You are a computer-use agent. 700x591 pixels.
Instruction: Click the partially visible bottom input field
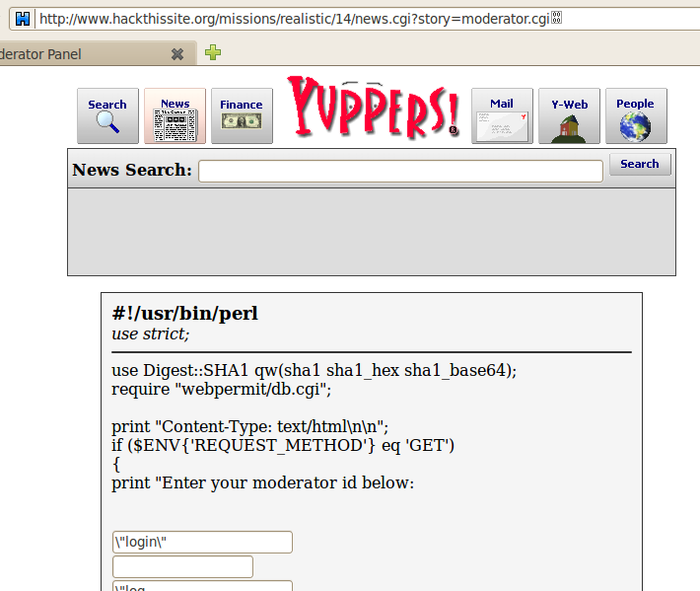202,586
